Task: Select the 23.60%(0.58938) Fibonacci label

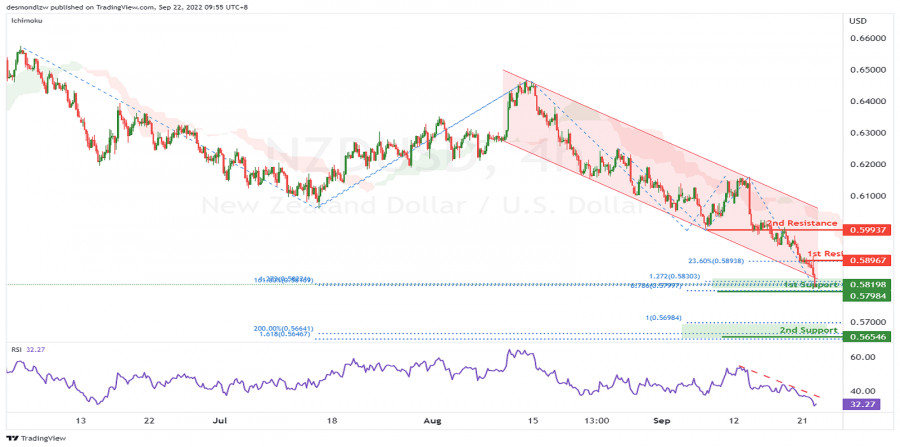Action: (716, 261)
